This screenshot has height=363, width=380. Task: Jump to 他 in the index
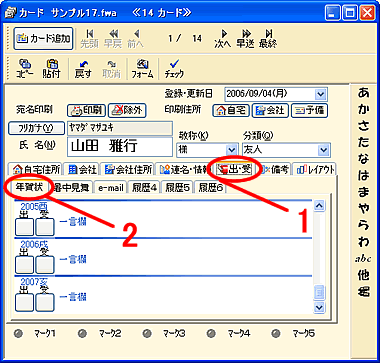[363, 274]
